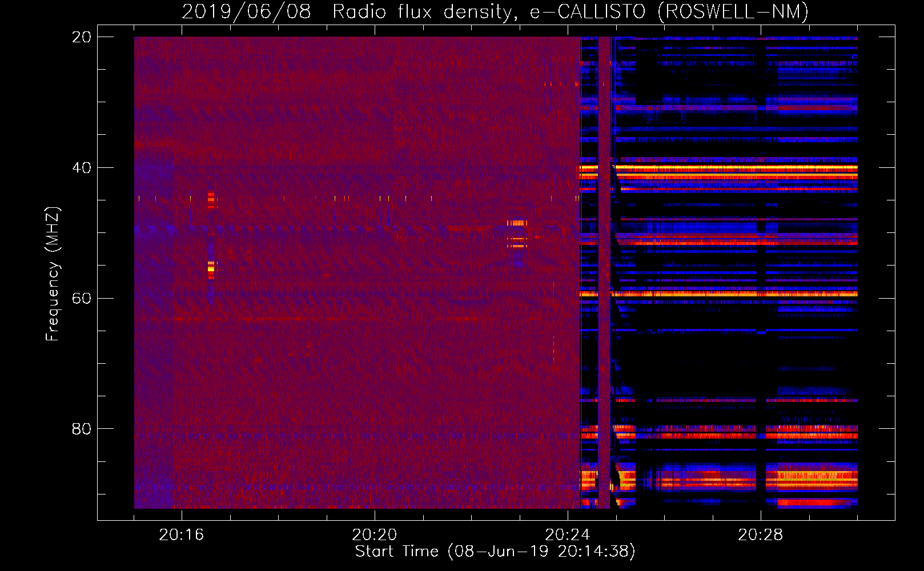Click the 'Frequency (MHZ)' axis label
Screen dimensions: 924x571
click(53, 274)
